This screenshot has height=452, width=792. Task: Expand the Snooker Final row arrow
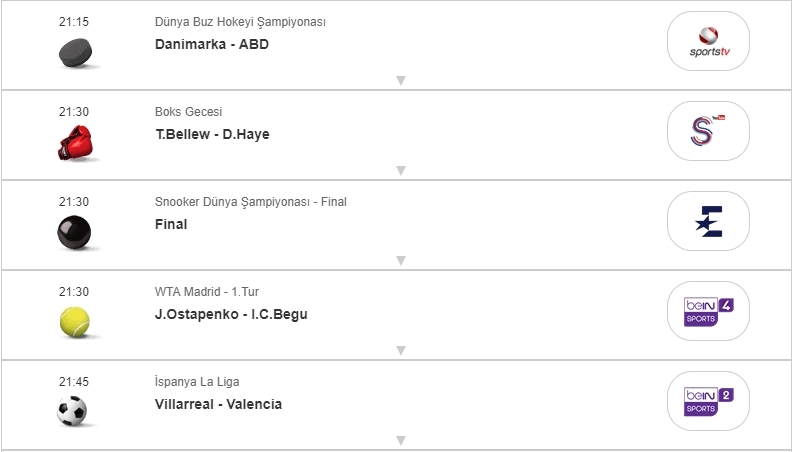pyautogui.click(x=400, y=260)
